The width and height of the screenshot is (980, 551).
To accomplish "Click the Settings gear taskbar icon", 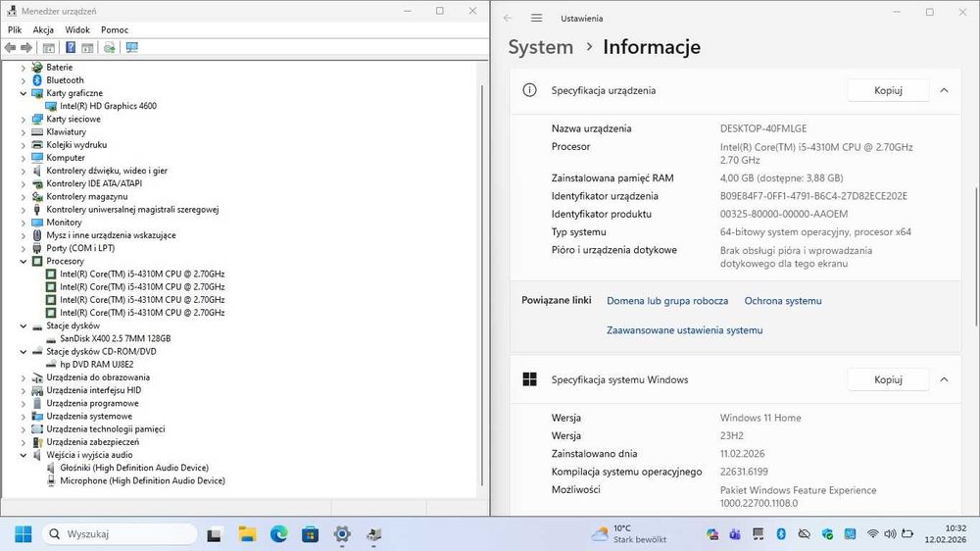I will pos(342,534).
